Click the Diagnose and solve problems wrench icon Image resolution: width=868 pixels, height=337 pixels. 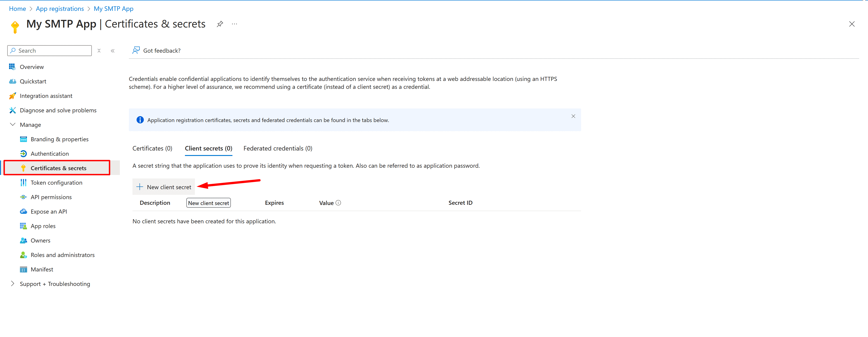12,110
